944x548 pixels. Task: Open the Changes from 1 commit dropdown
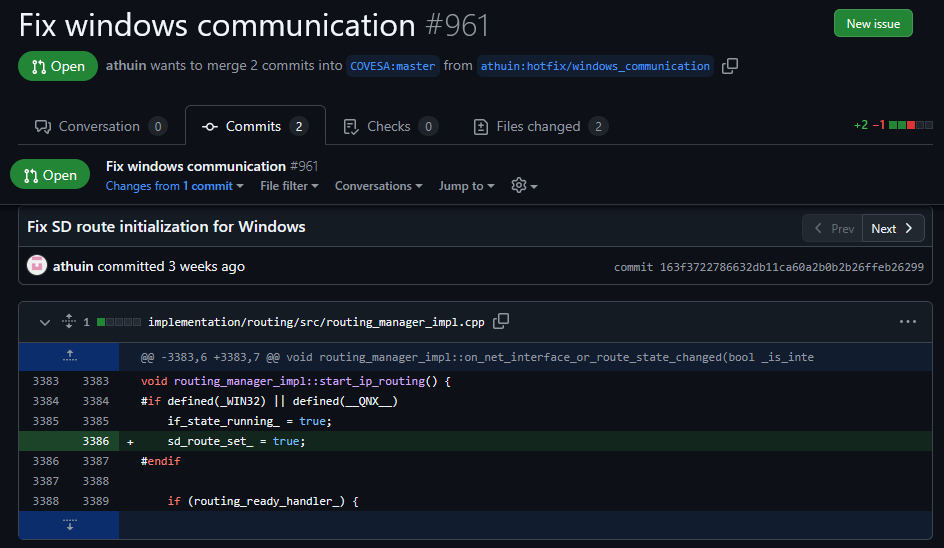pos(175,186)
